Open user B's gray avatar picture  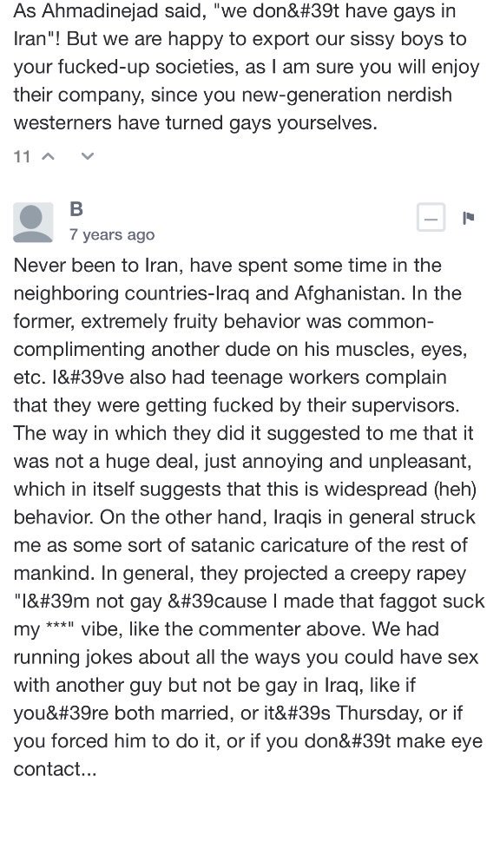[x=33, y=222]
